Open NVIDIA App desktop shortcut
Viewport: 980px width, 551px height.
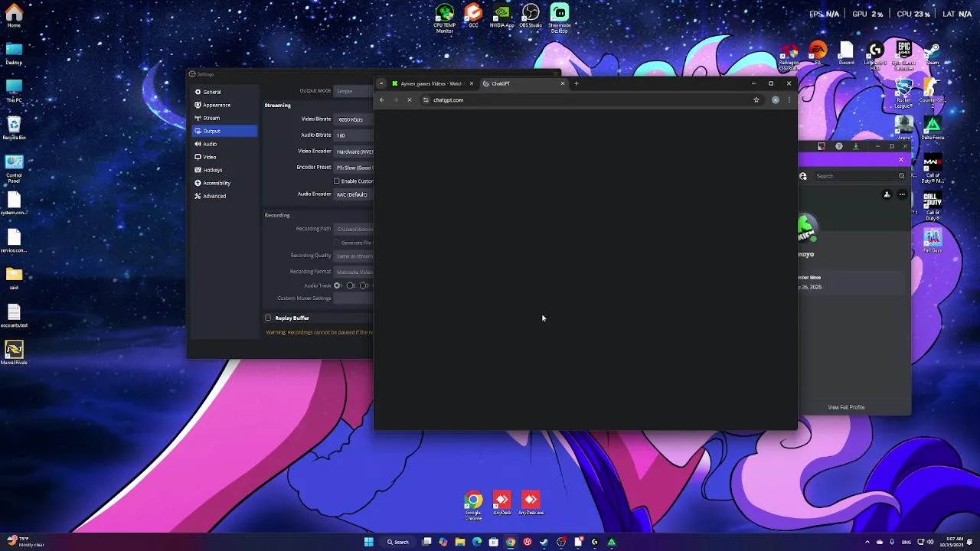click(501, 15)
